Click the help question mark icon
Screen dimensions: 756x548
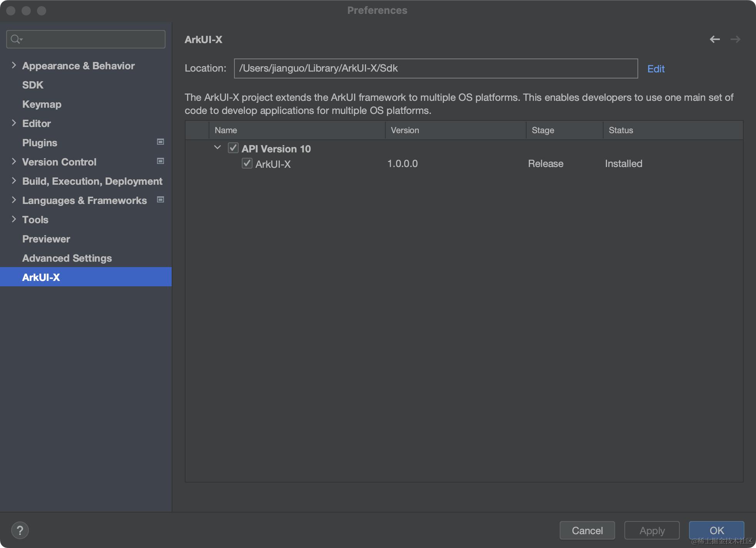tap(20, 530)
